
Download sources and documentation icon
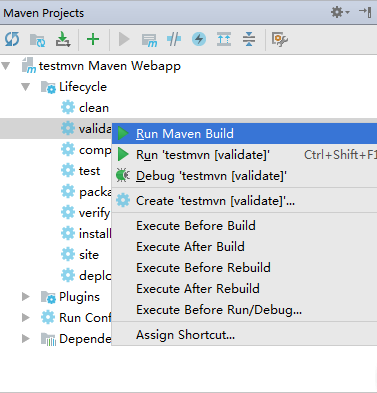click(63, 39)
